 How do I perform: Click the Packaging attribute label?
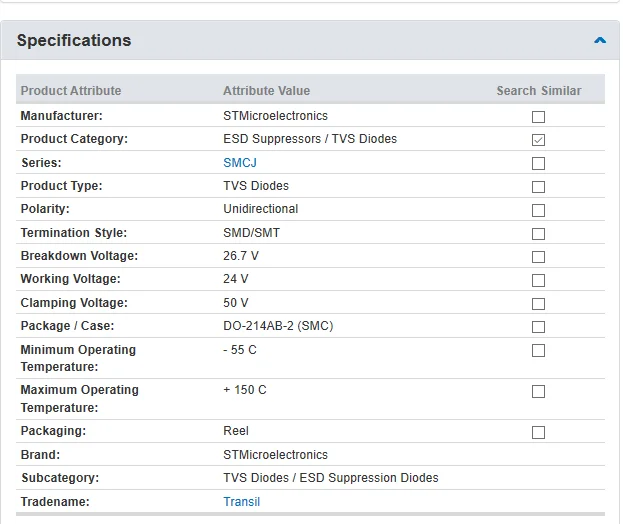pyautogui.click(x=53, y=431)
